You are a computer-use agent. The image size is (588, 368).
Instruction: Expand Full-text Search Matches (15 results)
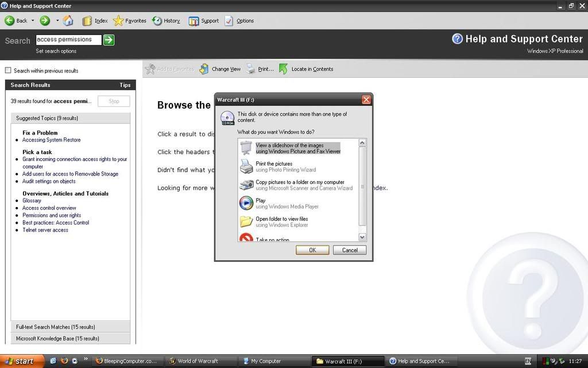[x=71, y=327]
